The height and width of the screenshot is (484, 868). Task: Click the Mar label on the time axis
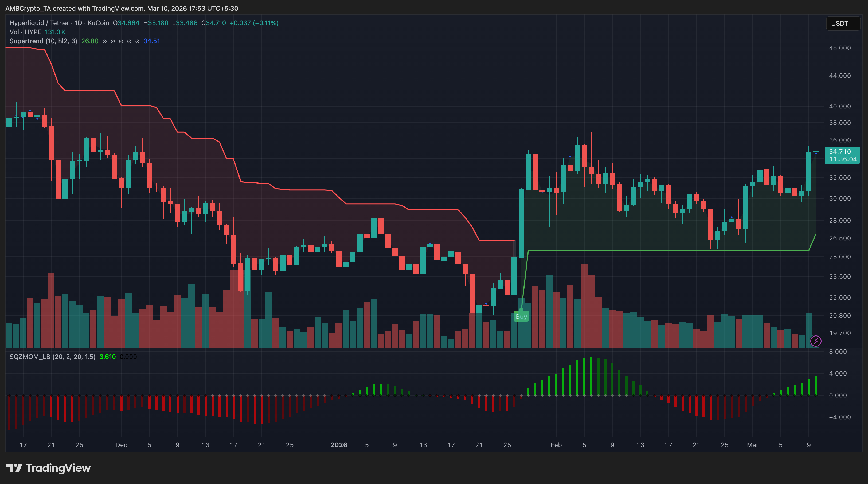[x=752, y=445]
